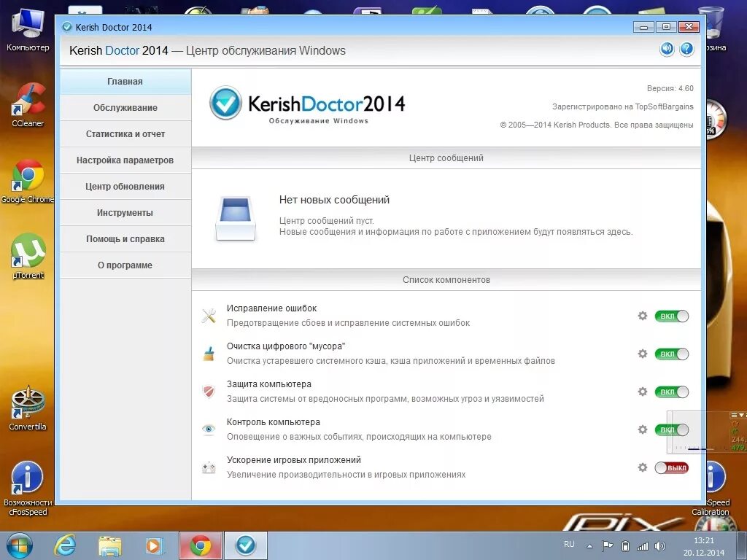747x560 pixels.
Task: Click the network signal tray icon
Action: (642, 545)
